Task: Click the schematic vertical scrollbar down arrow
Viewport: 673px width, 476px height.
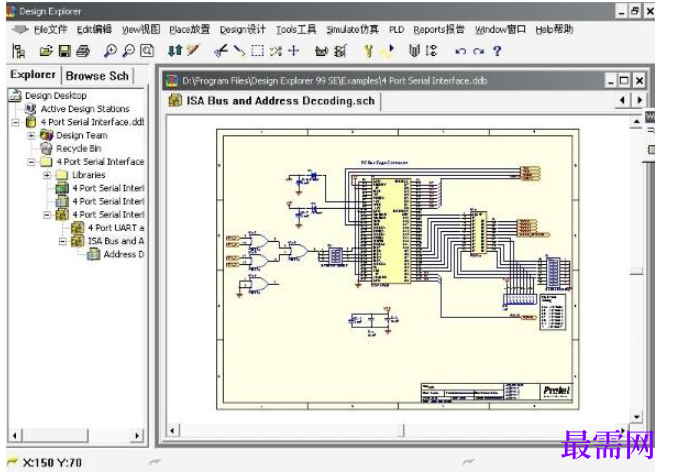Action: point(636,416)
